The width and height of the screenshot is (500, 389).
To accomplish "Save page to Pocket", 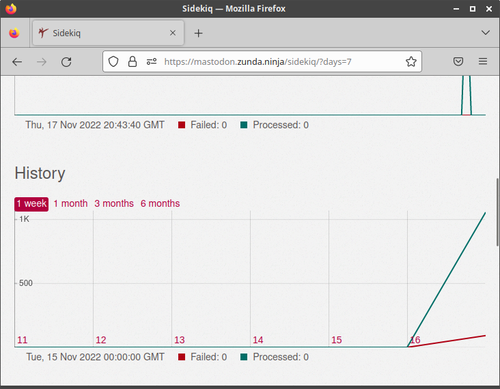I will pos(458,62).
